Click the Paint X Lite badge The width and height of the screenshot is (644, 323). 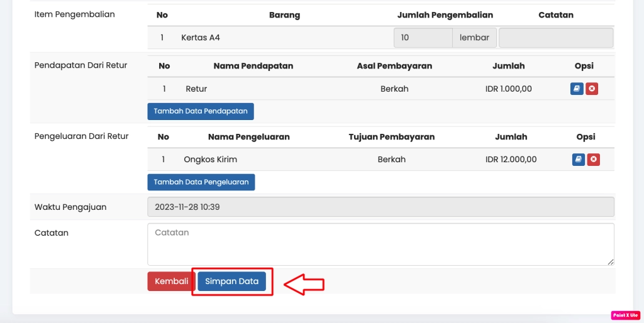pos(625,315)
